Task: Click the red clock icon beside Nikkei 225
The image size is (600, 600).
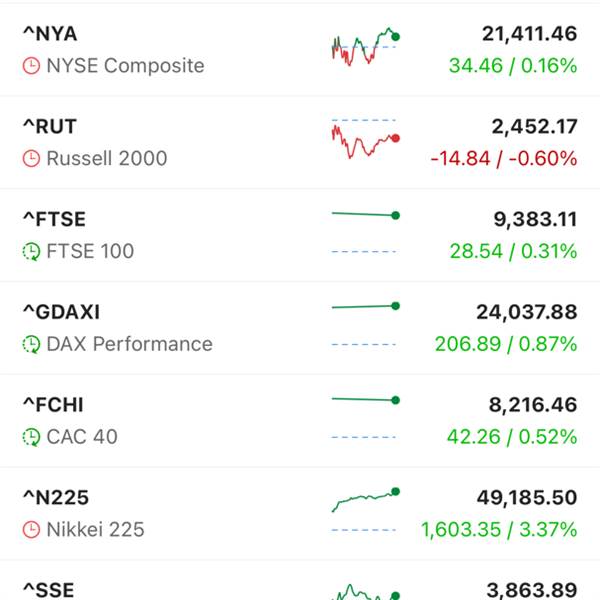Action: pyautogui.click(x=31, y=529)
